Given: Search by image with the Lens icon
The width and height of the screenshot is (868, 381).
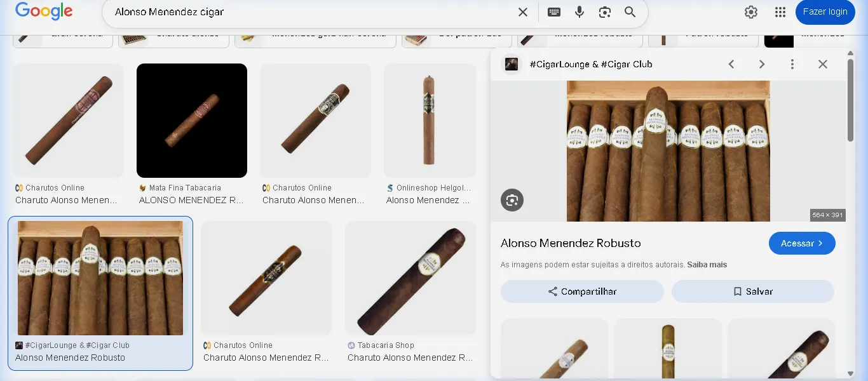Looking at the screenshot, I should [605, 12].
